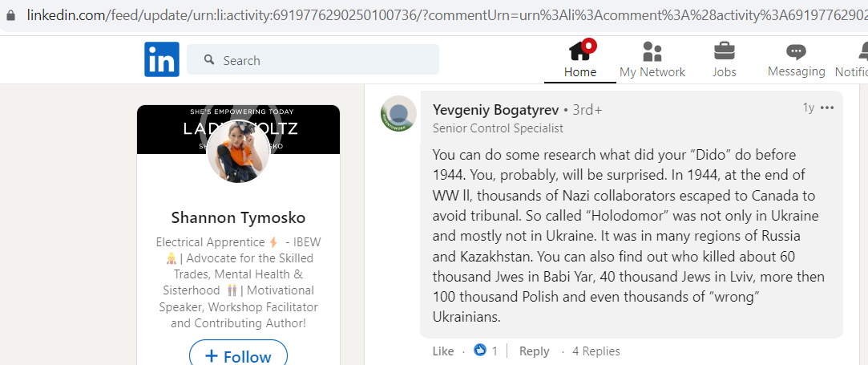
Task: Open the My Network icon
Action: [x=652, y=51]
